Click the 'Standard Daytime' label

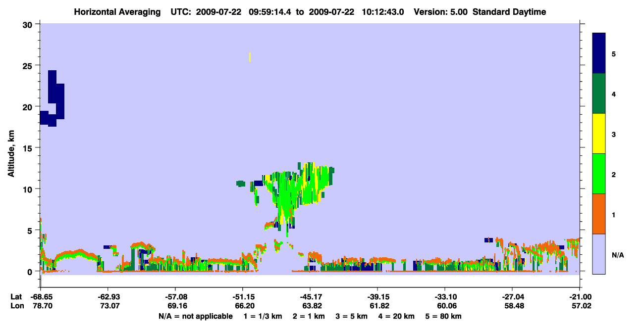click(509, 12)
